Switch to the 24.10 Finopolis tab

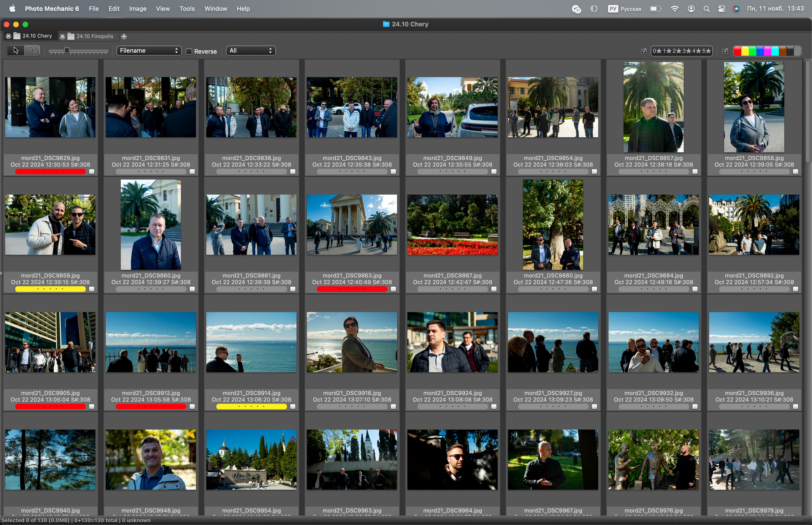[x=95, y=36]
